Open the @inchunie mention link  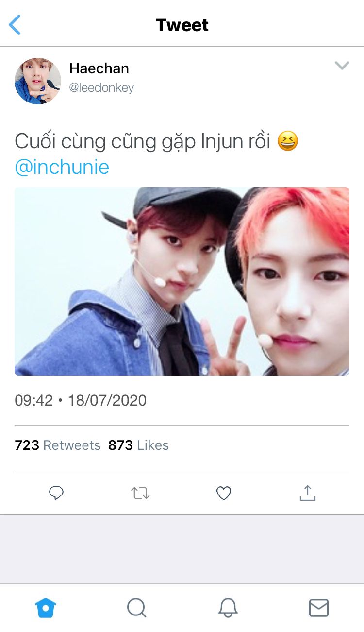(62, 167)
